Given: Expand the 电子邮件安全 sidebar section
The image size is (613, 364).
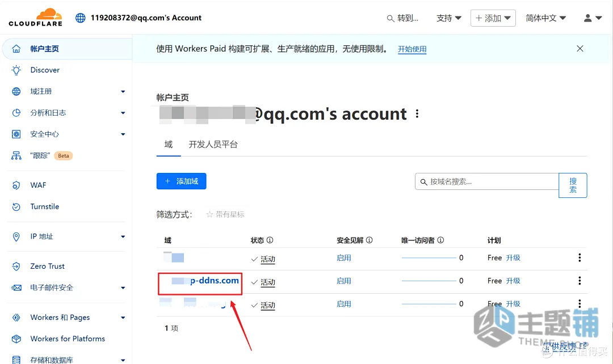Looking at the screenshot, I should 123,288.
